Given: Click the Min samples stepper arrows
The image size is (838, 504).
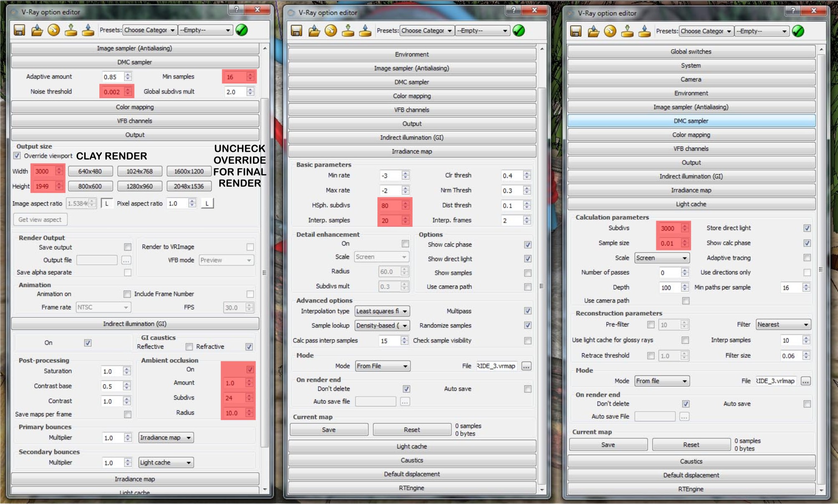Looking at the screenshot, I should pos(250,77).
